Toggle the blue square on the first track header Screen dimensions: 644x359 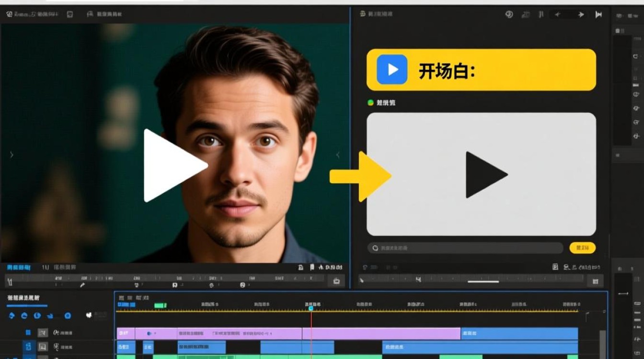point(28,332)
